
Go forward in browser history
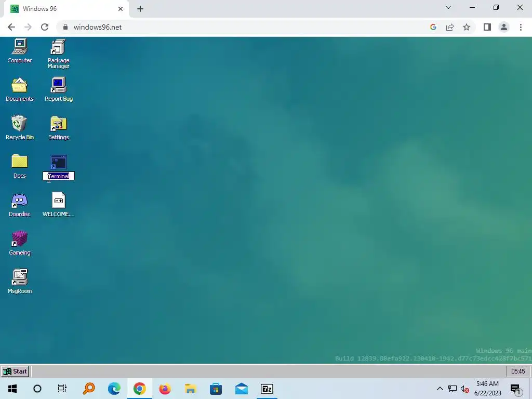(x=28, y=27)
